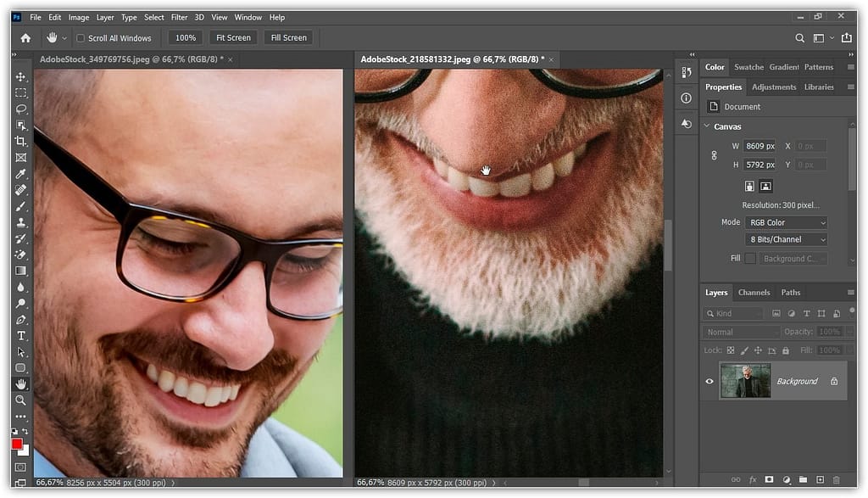Click the Fill Screen button
868x498 pixels.
[x=288, y=38]
